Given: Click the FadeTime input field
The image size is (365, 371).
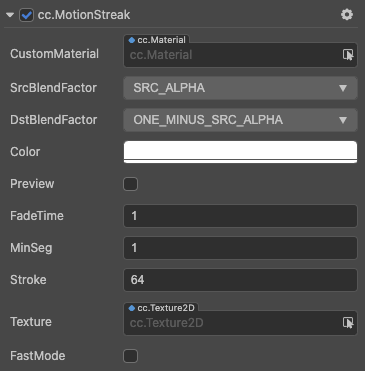Looking at the screenshot, I should (240, 216).
